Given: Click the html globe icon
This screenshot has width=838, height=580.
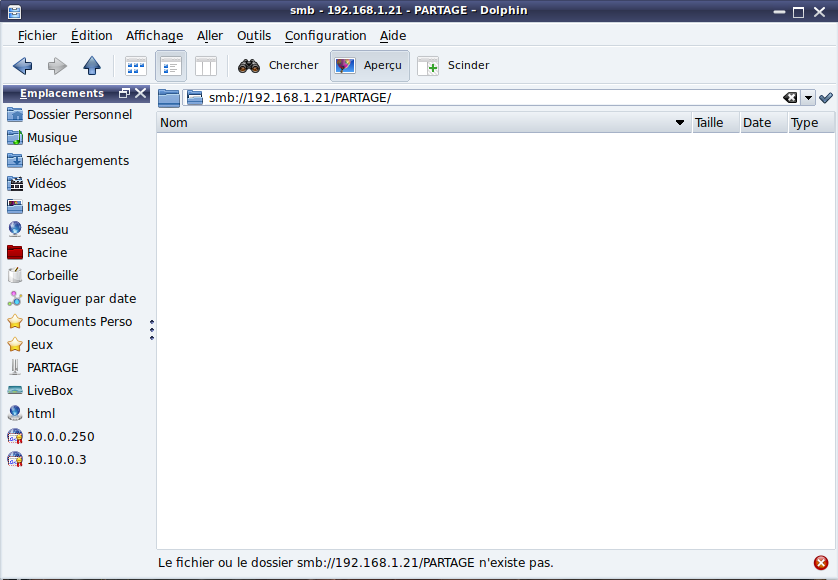Looking at the screenshot, I should coord(15,413).
